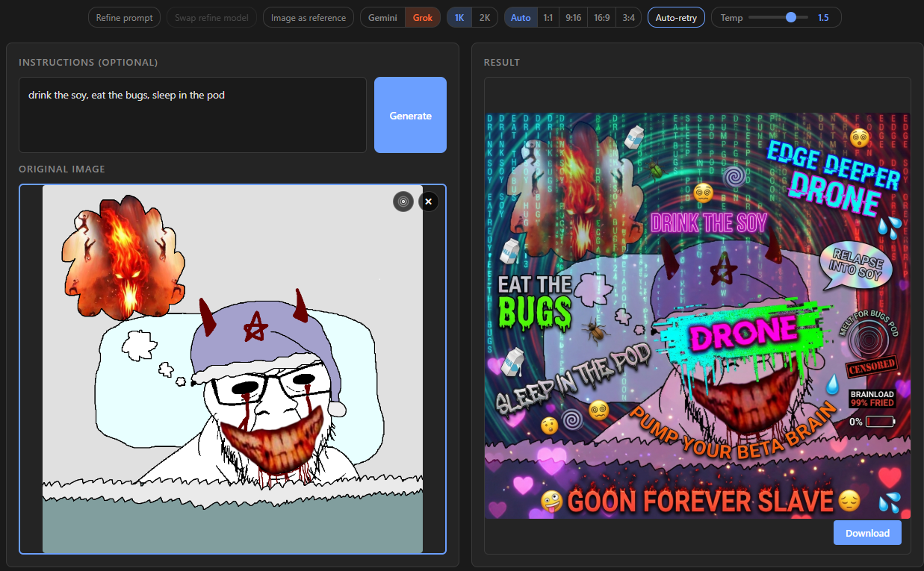Image resolution: width=924 pixels, height=571 pixels.
Task: Click the Swap refine model button
Action: 211,18
